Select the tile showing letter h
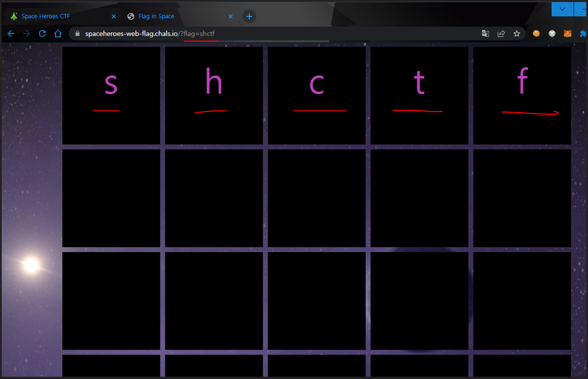This screenshot has height=379, width=588. click(x=214, y=95)
